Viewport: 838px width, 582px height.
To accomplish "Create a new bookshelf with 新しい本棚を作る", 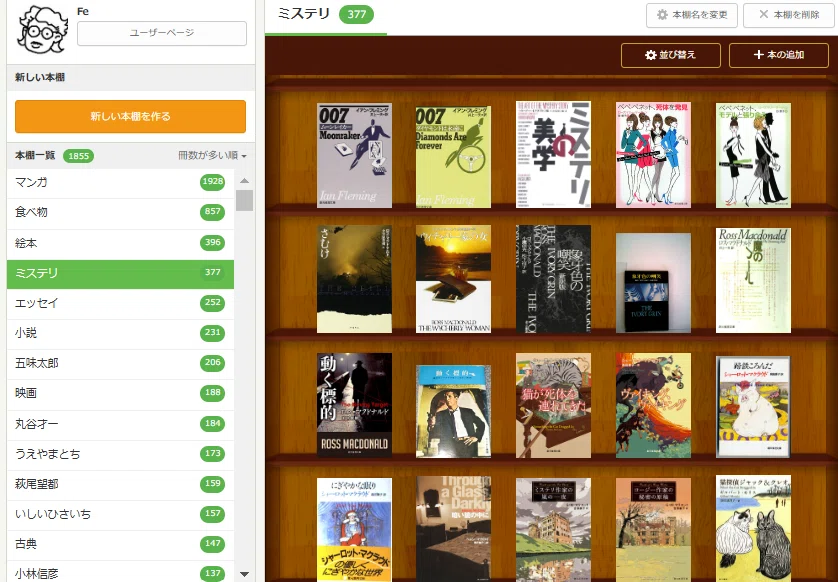I will coord(130,117).
